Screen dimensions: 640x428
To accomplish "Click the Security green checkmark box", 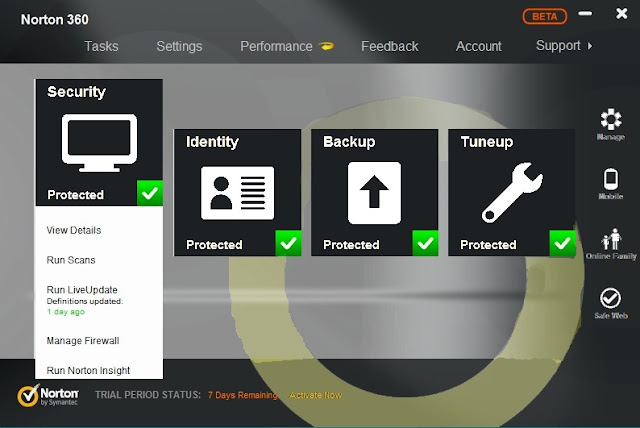I will (150, 193).
